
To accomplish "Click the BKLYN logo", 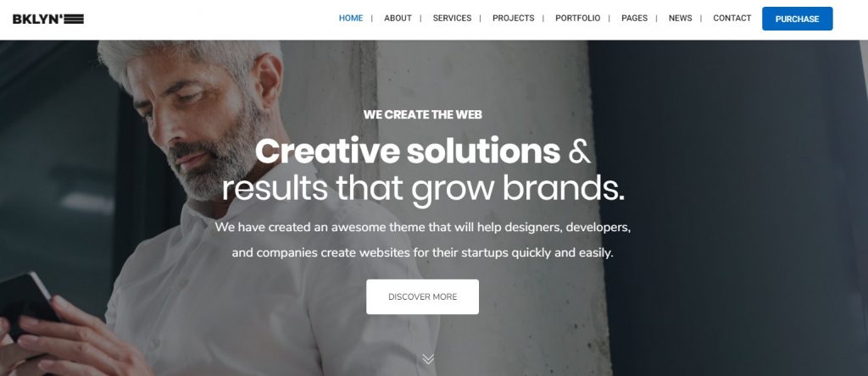I will click(48, 19).
